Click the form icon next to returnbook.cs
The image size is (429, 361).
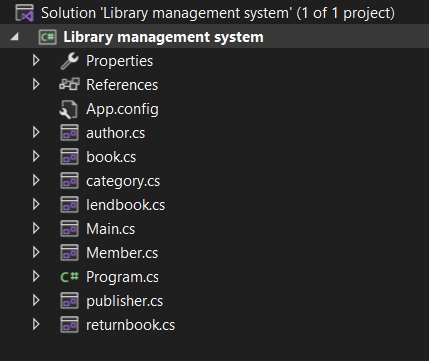[69, 325]
